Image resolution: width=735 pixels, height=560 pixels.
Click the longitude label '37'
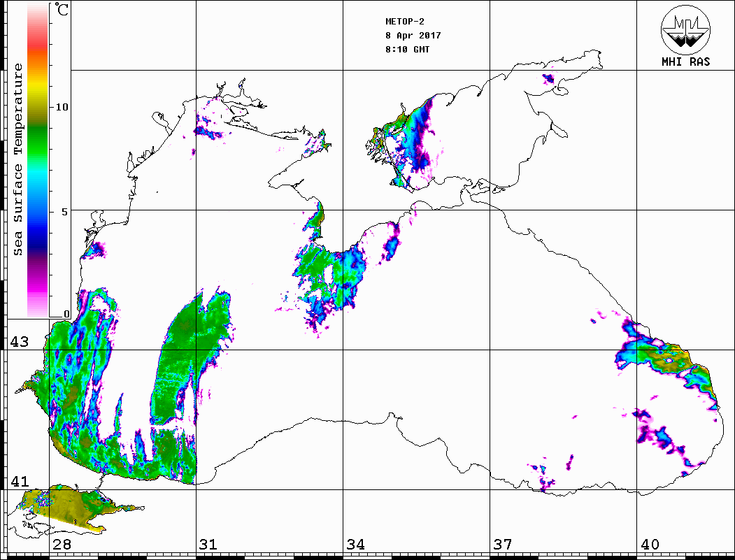[x=503, y=544]
